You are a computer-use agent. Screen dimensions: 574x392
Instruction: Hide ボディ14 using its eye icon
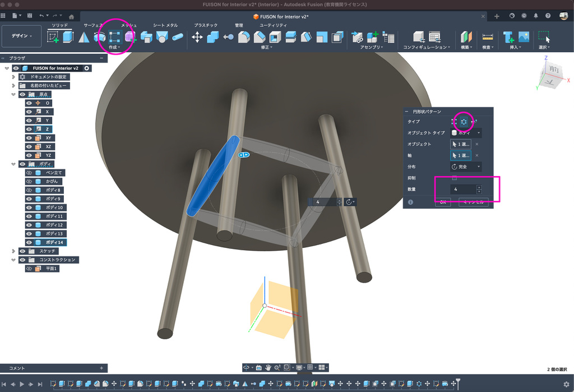pos(29,242)
